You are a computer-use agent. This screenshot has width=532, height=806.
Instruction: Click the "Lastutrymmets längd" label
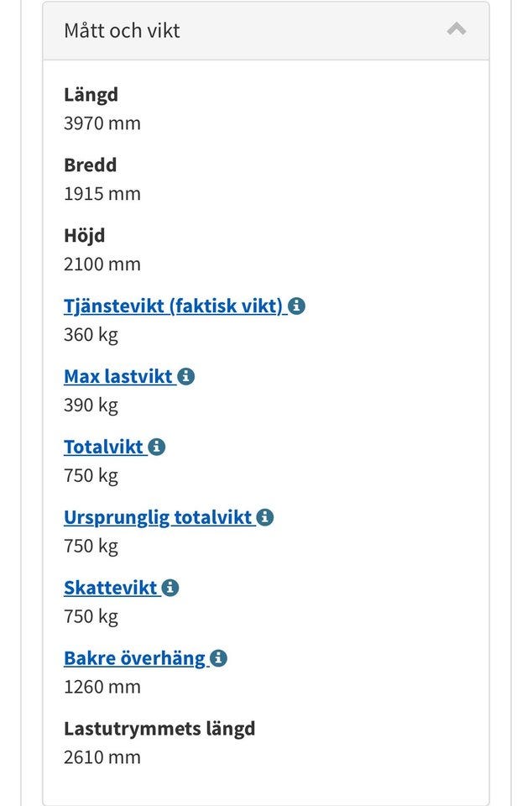(159, 729)
